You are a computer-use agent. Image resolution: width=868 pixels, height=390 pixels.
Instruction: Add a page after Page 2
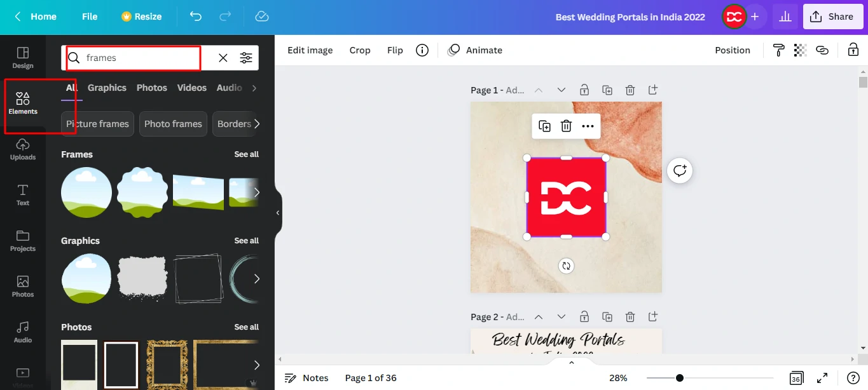pos(653,316)
